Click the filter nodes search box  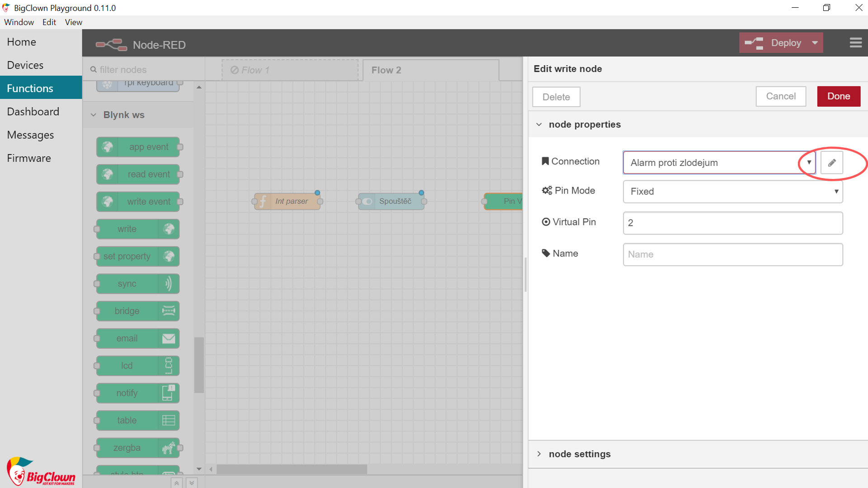145,70
